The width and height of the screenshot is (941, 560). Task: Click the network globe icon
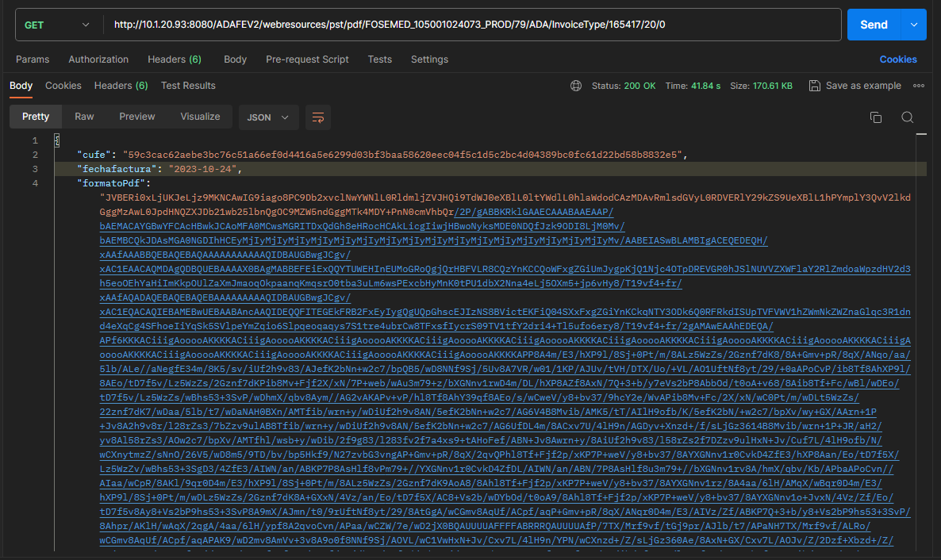click(x=576, y=86)
